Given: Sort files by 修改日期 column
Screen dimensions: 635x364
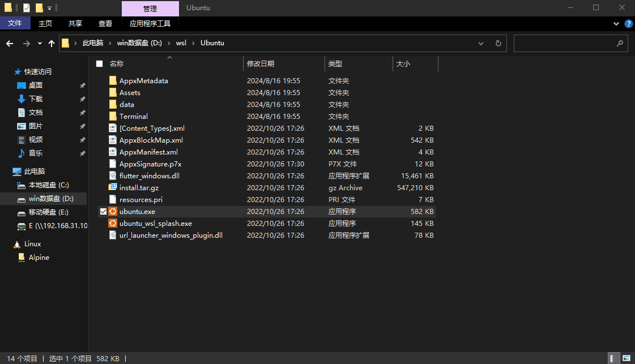Looking at the screenshot, I should pyautogui.click(x=261, y=63).
